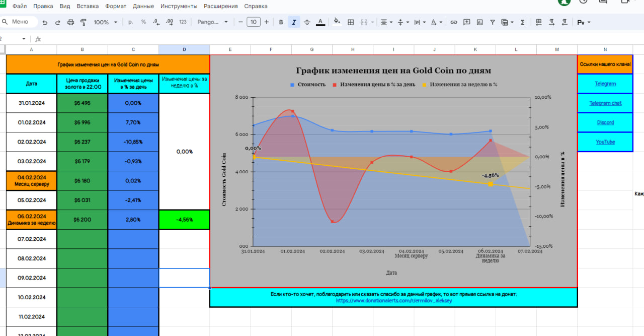Expand the horizontal align dropdown

pyautogui.click(x=386, y=22)
